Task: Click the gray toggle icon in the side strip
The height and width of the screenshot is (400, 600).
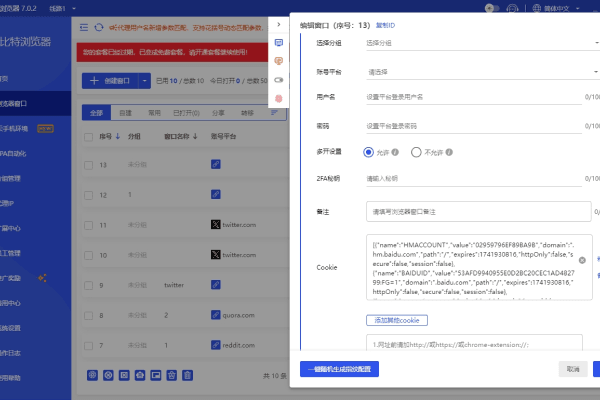Action: click(279, 80)
